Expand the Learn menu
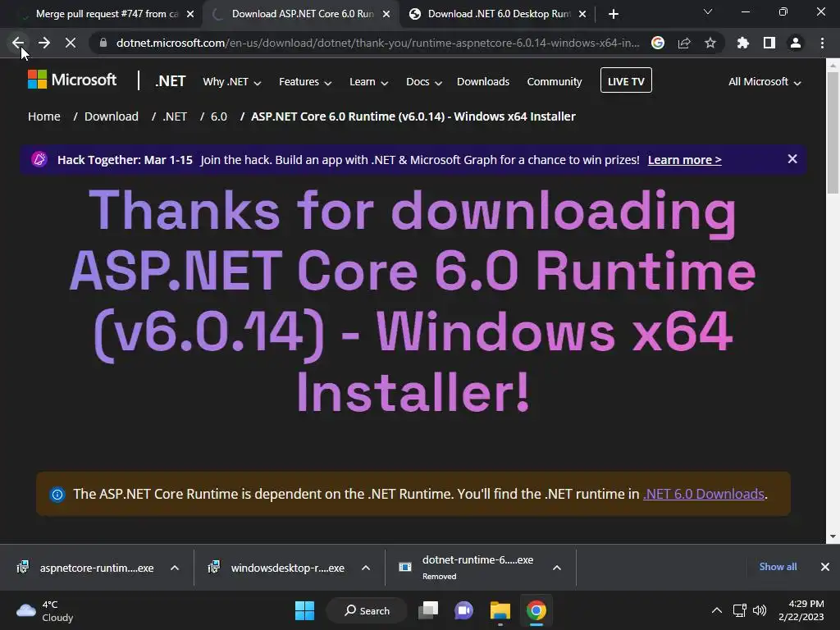This screenshot has width=840, height=630. 368,82
